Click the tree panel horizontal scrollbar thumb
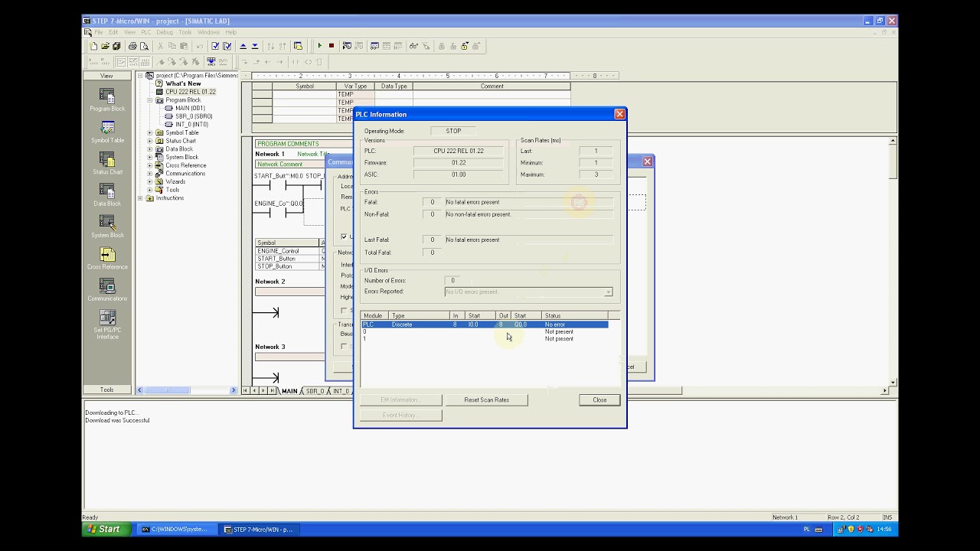The image size is (980, 551). (x=167, y=390)
